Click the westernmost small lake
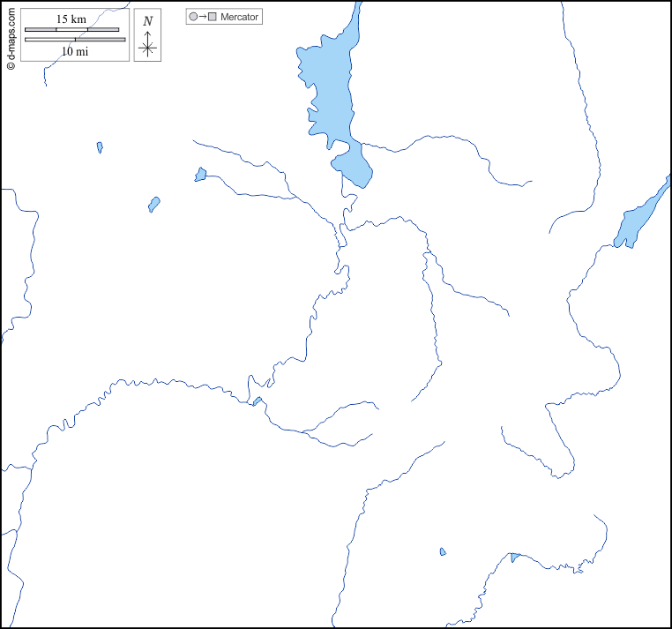Screen dimensions: 672x629 [100, 147]
